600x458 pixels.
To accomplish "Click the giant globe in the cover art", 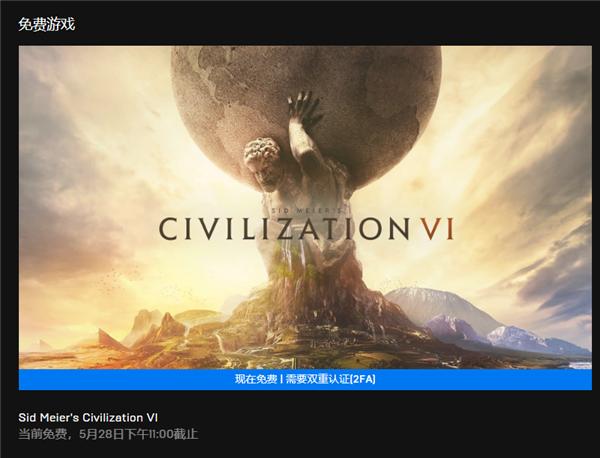I will tap(306, 111).
